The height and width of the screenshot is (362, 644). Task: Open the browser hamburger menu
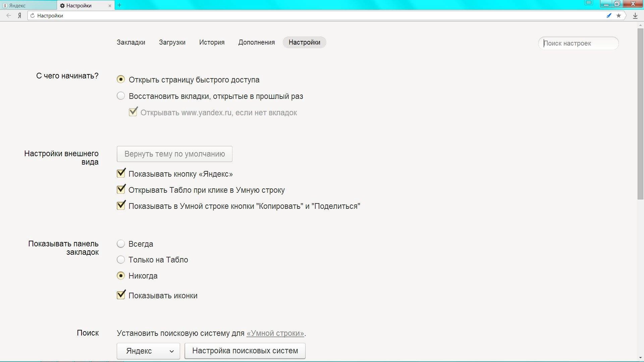(x=589, y=3)
